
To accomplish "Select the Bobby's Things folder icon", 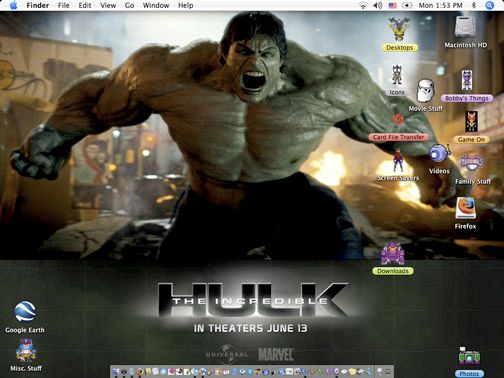I will pos(467,80).
